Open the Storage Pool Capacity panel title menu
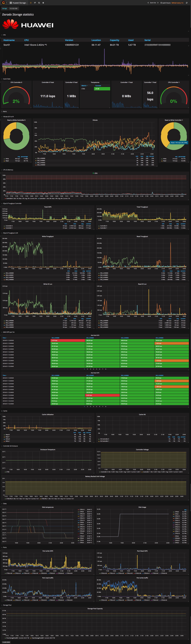 tap(95, 609)
